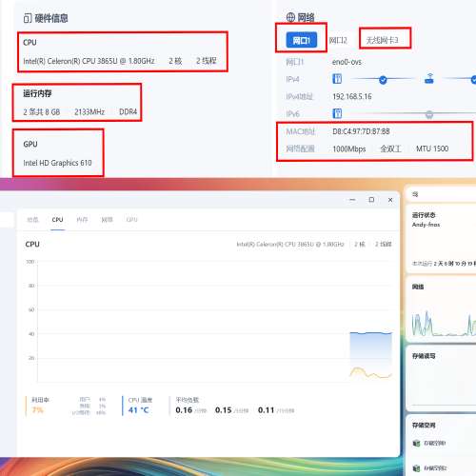This screenshot has height=476, width=476.
Task: Click the router icon in IPv4 row
Action: click(x=429, y=78)
